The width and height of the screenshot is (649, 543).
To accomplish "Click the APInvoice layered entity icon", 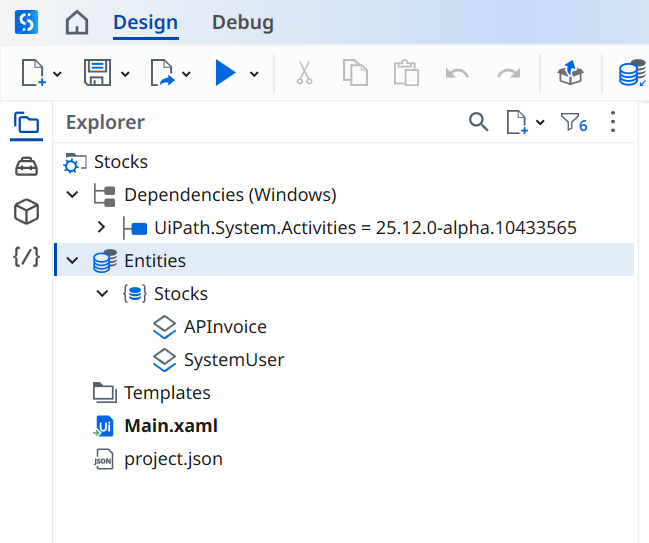I will click(164, 327).
